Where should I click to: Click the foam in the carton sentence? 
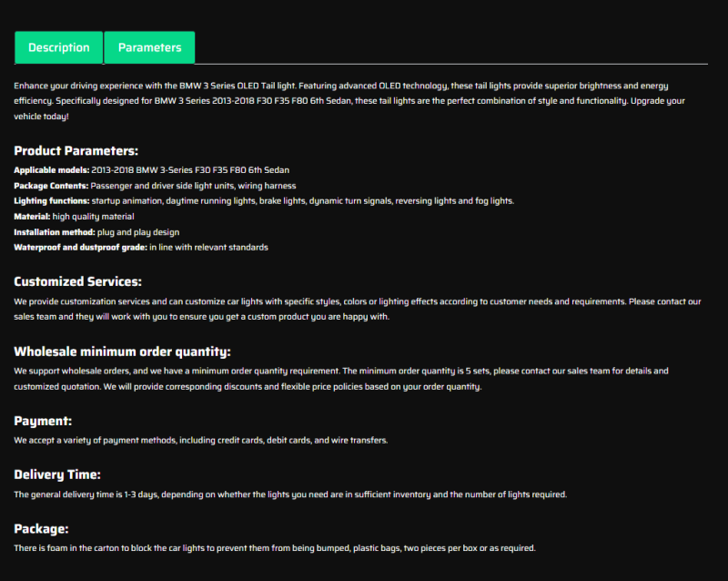pyautogui.click(x=275, y=548)
